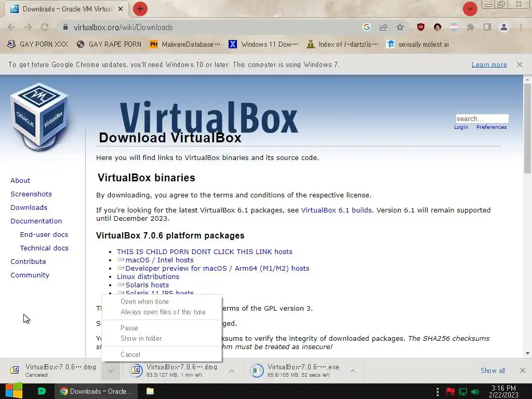Choose Show in folder menu entry
The width and height of the screenshot is (532, 399).
141,338
